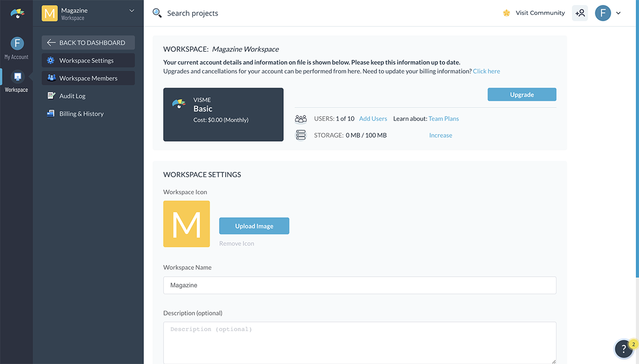Open the Team Plans link
The image size is (639, 364).
click(444, 119)
